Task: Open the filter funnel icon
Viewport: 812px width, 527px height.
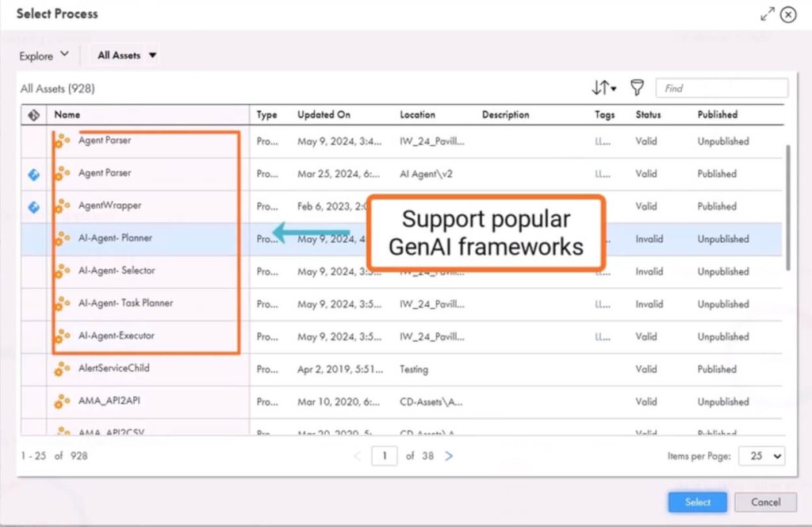Action: tap(636, 88)
